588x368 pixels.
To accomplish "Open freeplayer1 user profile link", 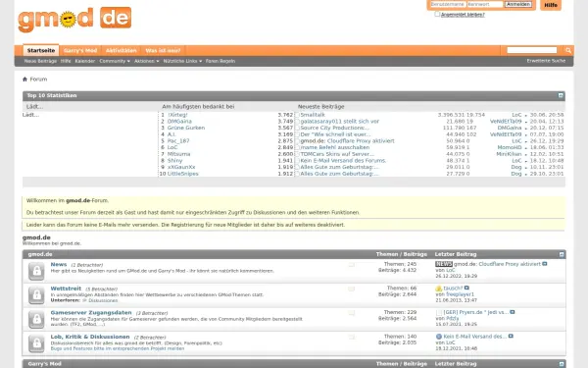I will pyautogui.click(x=460, y=294).
